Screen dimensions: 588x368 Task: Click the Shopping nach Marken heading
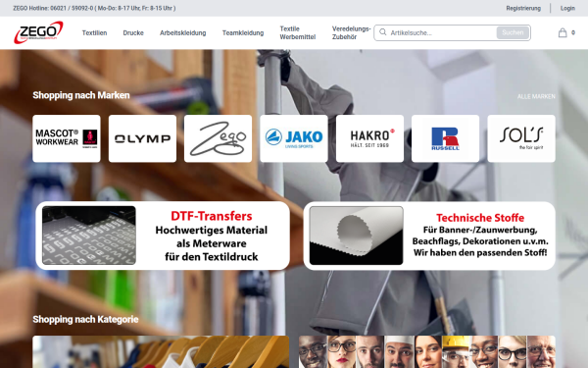tap(81, 95)
